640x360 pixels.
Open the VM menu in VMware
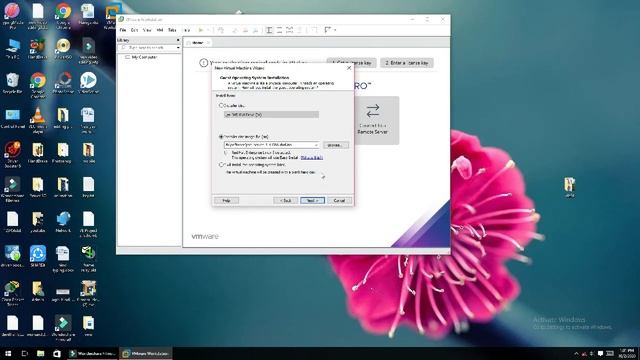pyautogui.click(x=160, y=30)
